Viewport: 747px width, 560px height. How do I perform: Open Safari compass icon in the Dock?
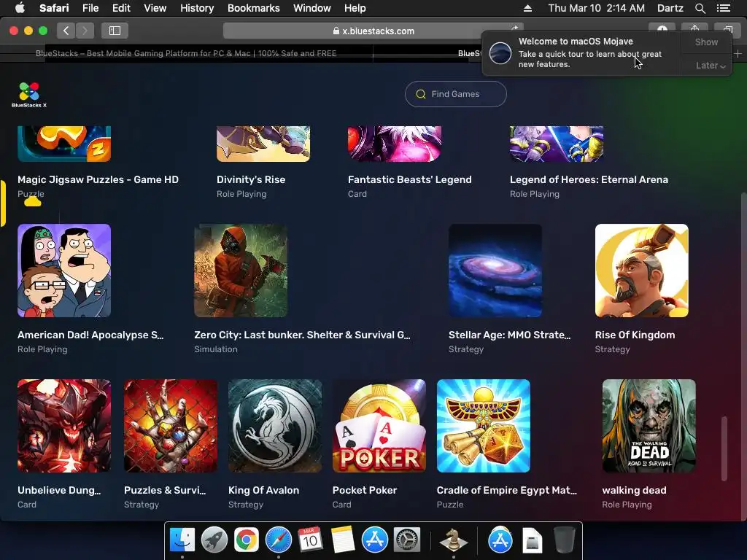point(279,540)
